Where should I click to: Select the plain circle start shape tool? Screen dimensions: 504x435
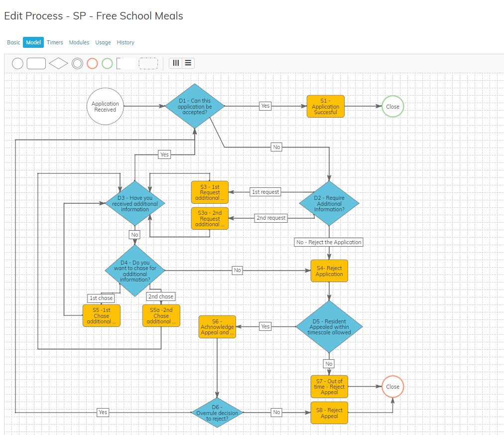17,63
